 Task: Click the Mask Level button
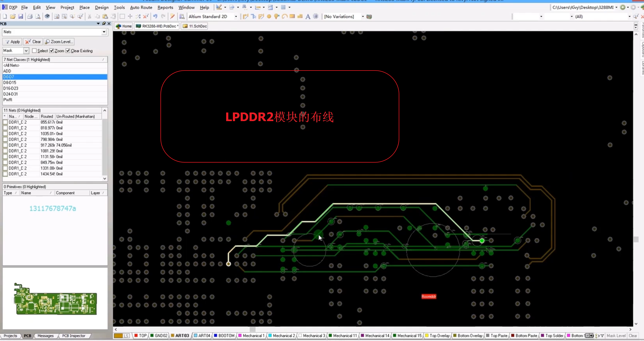point(616,336)
